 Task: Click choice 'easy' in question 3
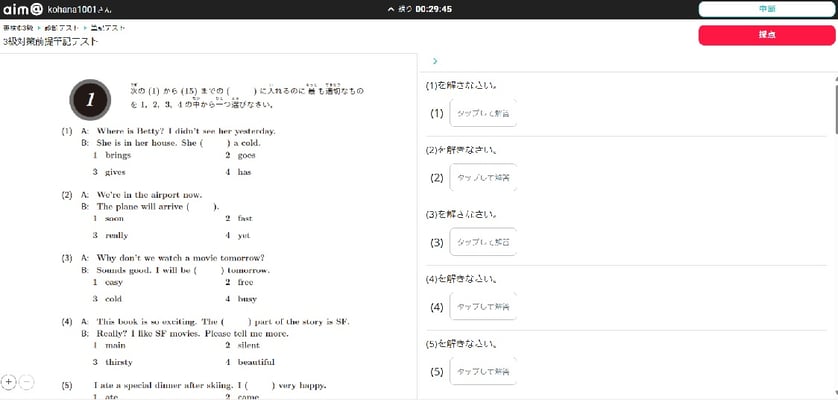pyautogui.click(x=114, y=282)
